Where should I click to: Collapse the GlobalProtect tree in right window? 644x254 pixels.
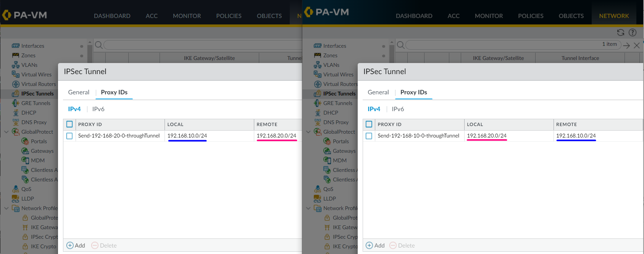coord(308,132)
